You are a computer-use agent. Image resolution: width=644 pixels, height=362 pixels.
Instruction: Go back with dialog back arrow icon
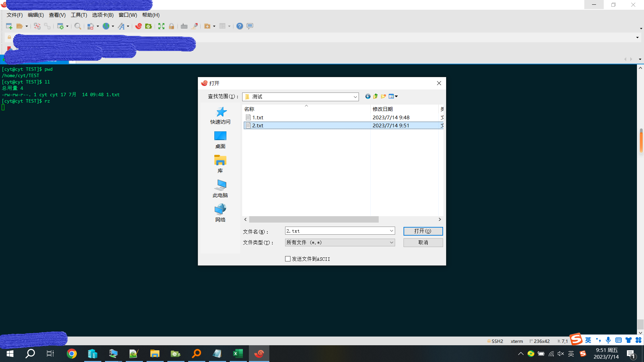pos(368,97)
